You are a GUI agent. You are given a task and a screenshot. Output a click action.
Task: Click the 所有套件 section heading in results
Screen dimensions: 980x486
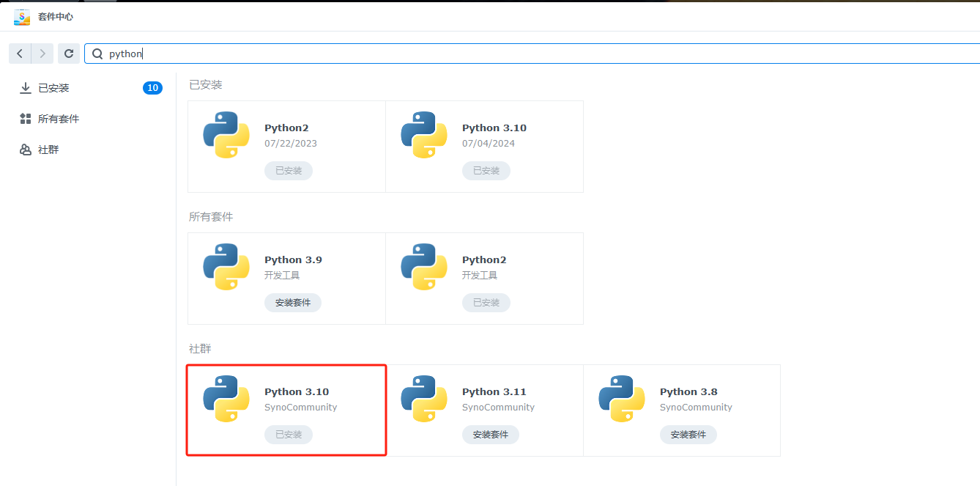click(x=211, y=217)
